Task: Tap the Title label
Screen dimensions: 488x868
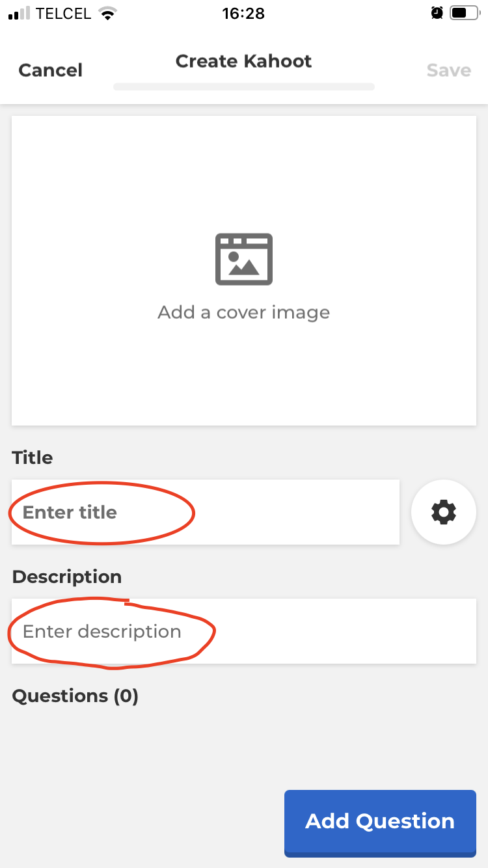Action: pos(33,457)
